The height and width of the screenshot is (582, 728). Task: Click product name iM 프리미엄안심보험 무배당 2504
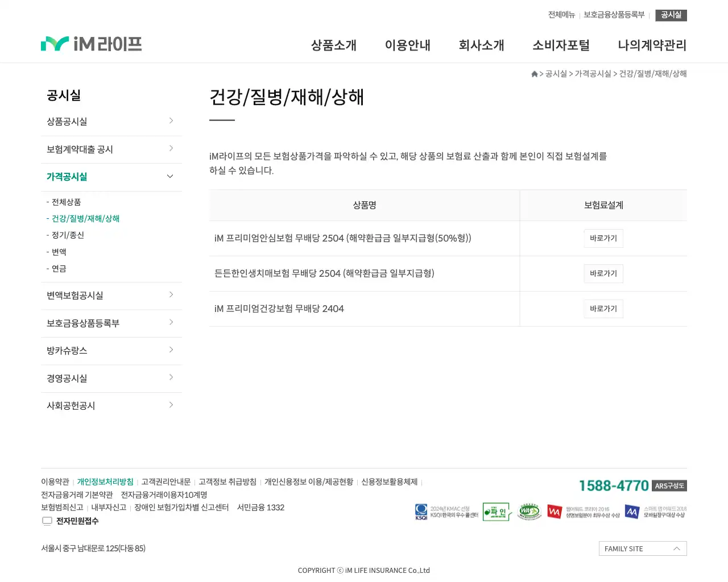[x=342, y=238]
